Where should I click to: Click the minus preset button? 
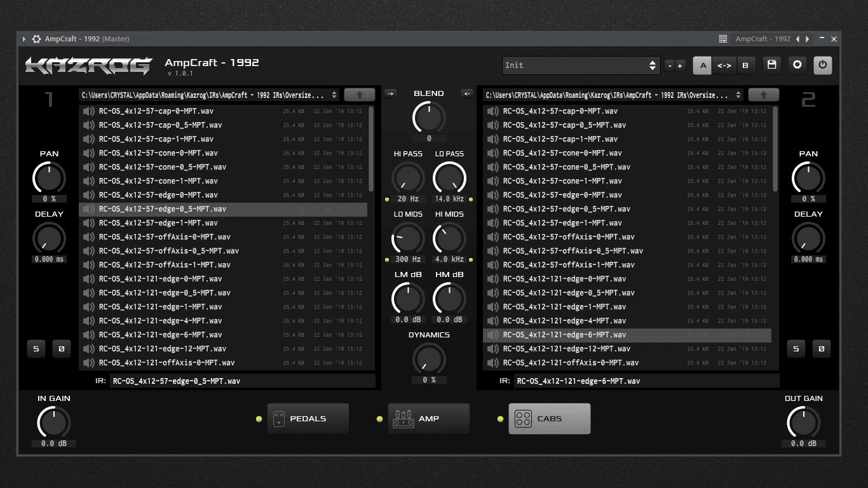(x=669, y=65)
